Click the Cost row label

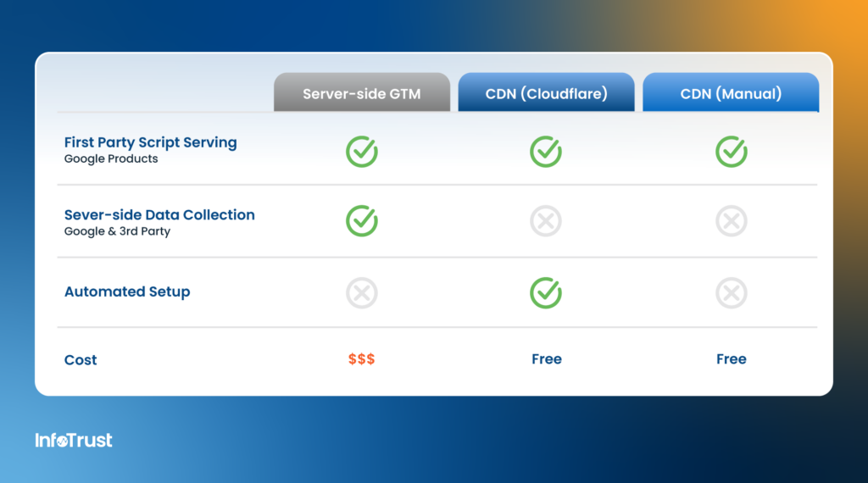(x=81, y=360)
